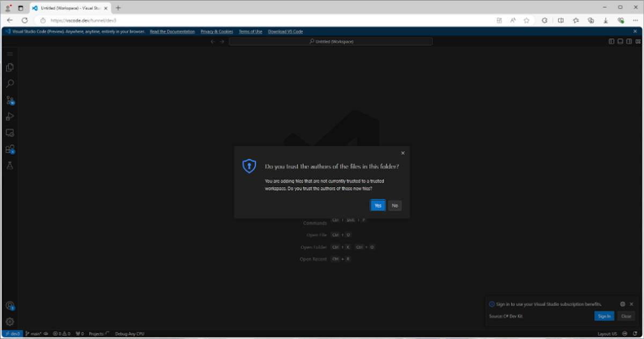Click Close on the C# Dev Kit notification
644x339 pixels.
point(626,316)
